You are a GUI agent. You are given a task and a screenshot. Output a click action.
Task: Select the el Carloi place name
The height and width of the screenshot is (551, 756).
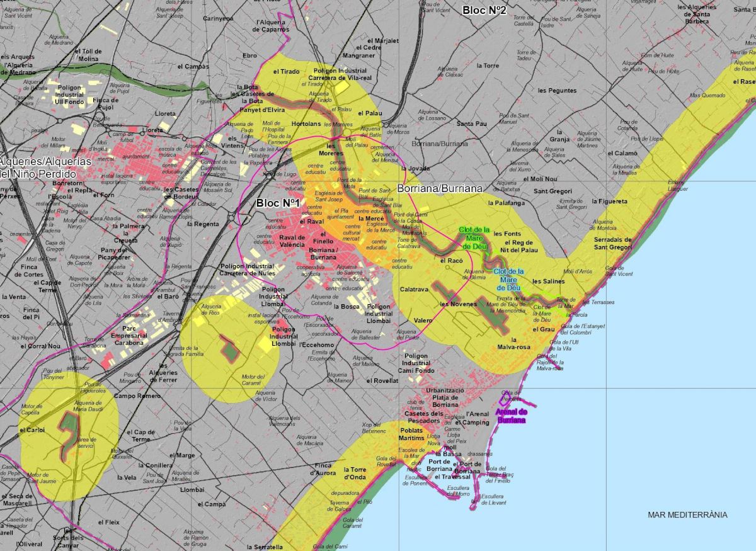pyautogui.click(x=32, y=430)
